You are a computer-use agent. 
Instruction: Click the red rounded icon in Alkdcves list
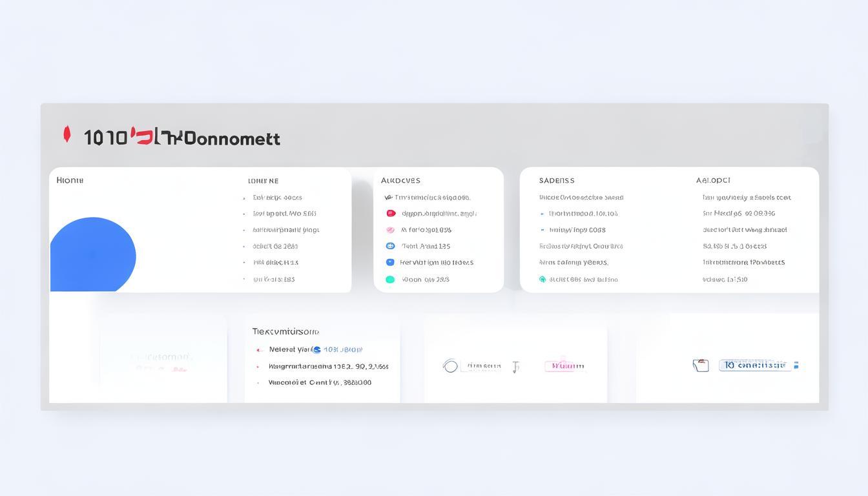coord(391,213)
